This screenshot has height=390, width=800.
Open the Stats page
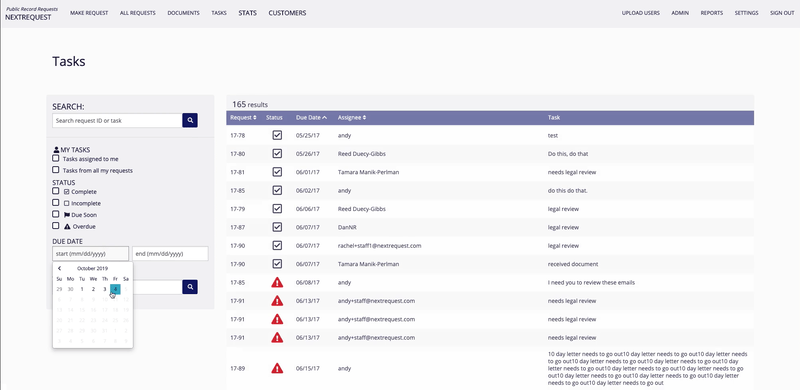point(247,13)
